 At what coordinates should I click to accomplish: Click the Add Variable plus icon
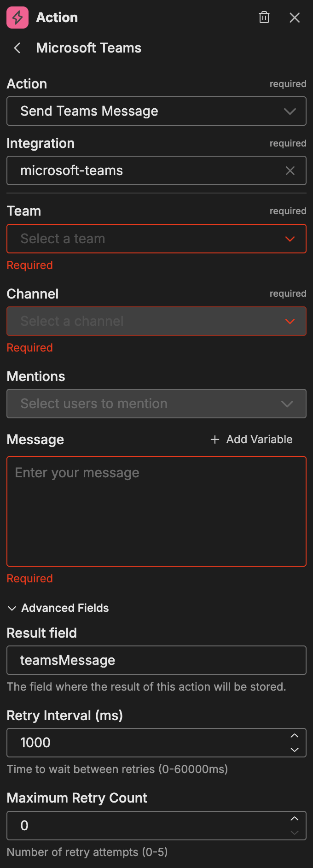tap(214, 440)
